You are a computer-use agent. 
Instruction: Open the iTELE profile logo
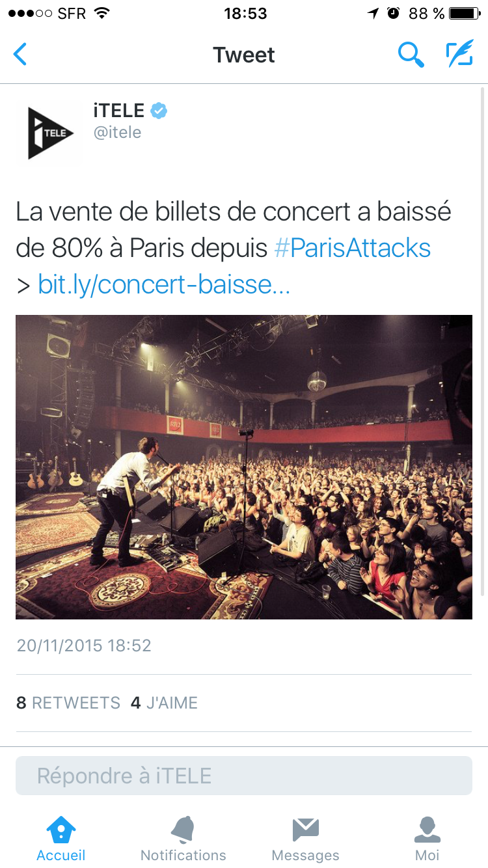[x=51, y=133]
